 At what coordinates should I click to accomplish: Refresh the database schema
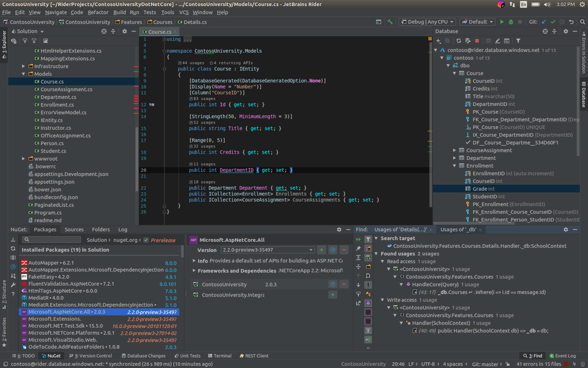[459, 40]
